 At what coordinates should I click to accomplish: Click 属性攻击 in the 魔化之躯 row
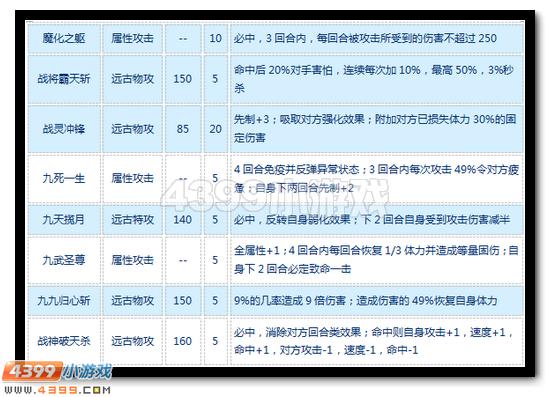[133, 38]
